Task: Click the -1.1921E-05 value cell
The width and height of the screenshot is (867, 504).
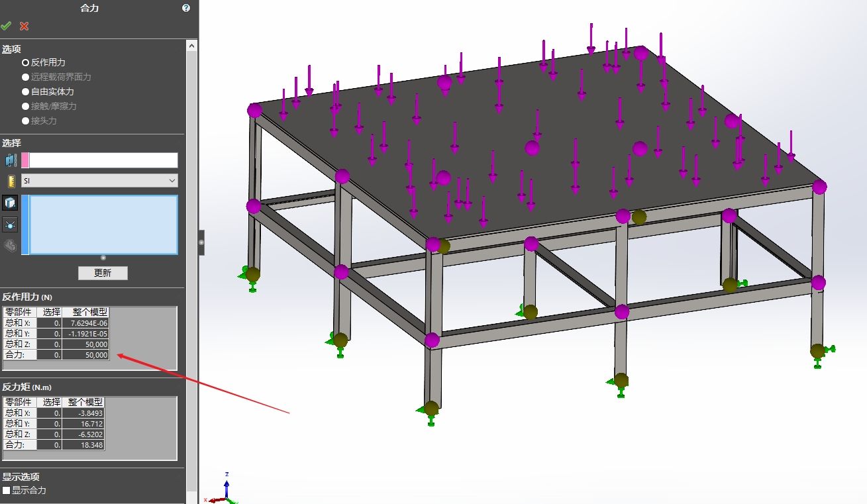Action: pos(85,334)
